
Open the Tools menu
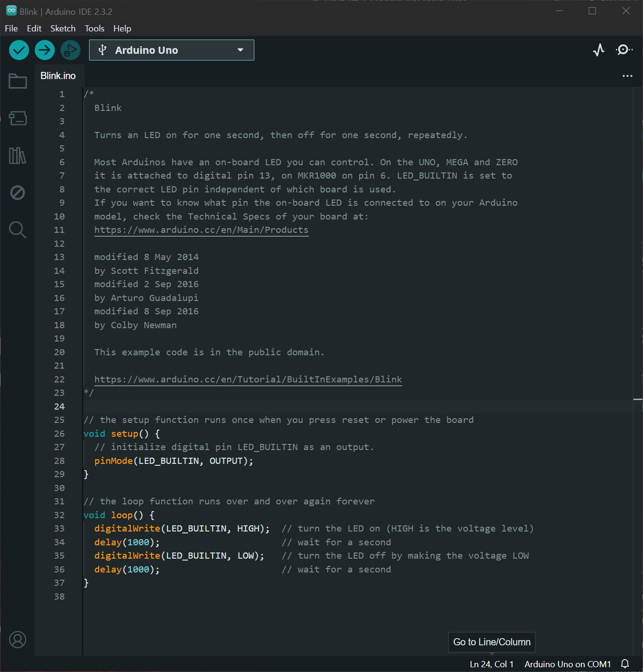pos(94,29)
